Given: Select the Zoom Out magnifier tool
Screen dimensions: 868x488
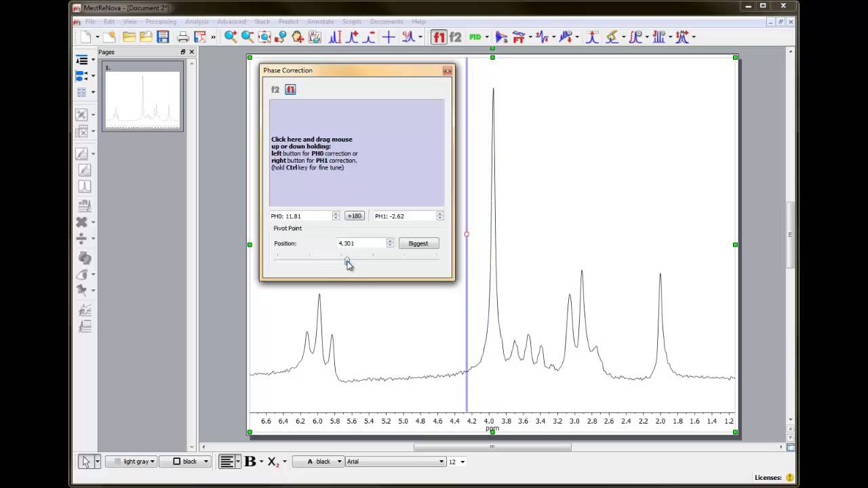Looking at the screenshot, I should 248,37.
